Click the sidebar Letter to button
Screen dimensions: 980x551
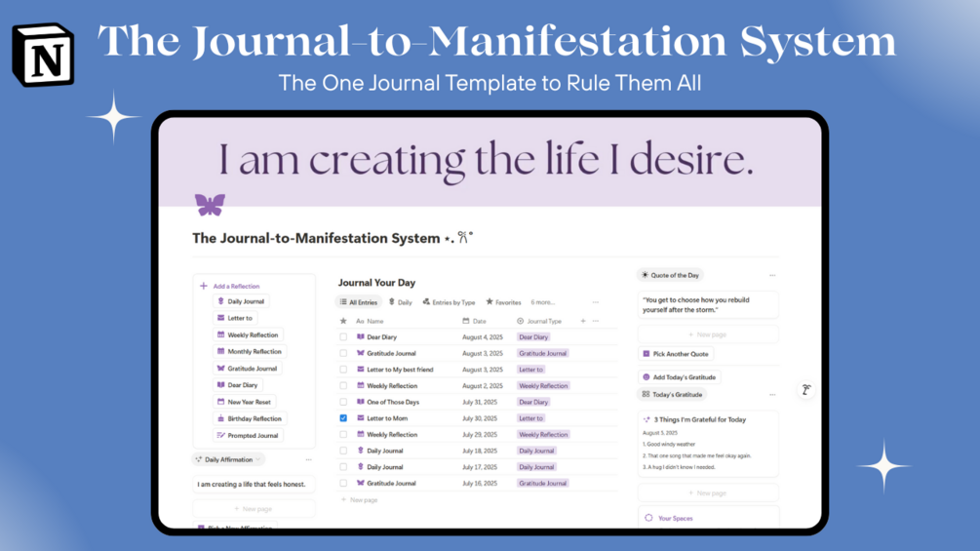234,318
